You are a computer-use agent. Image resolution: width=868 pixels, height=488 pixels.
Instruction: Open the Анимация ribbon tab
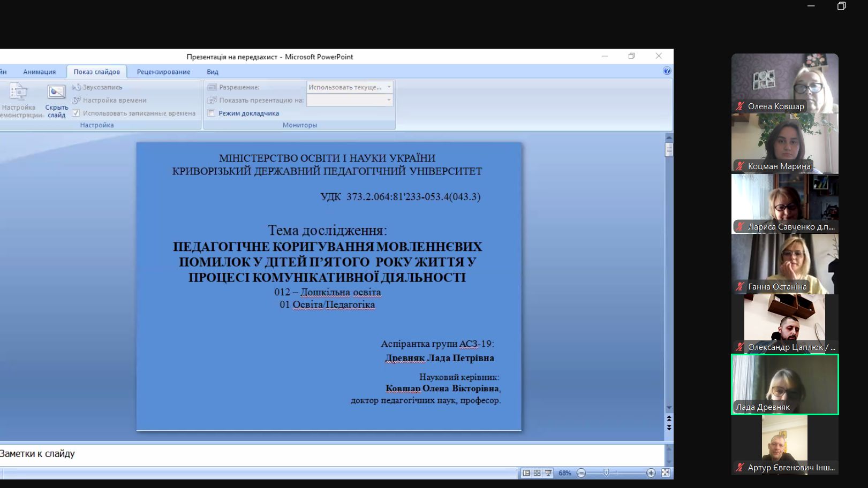(x=39, y=72)
